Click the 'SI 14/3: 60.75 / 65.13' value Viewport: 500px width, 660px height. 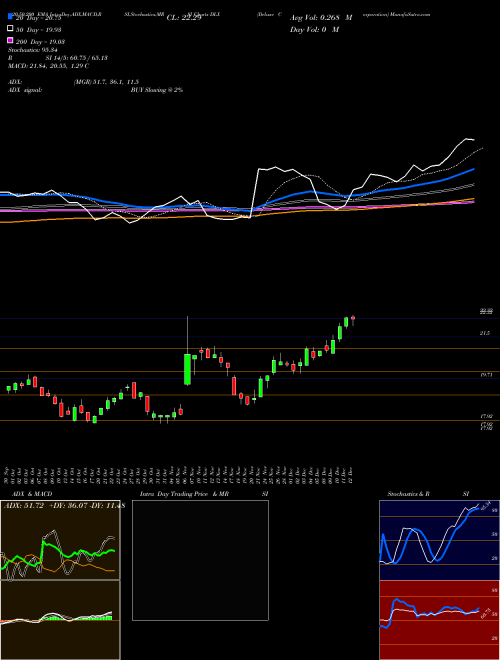coord(77,58)
